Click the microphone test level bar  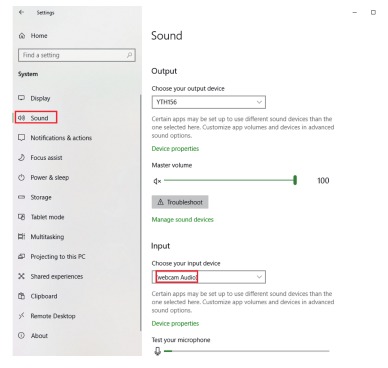[247, 351]
